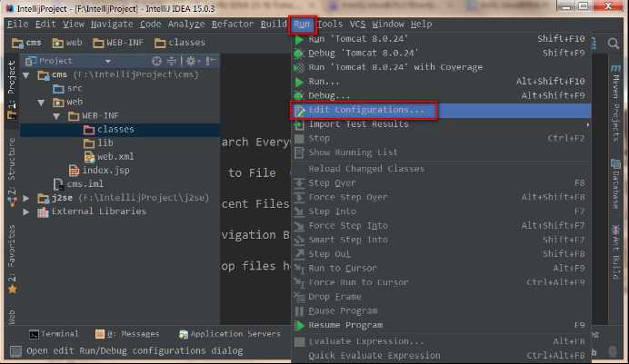Run 'Tomcat 8.0.24' from the menu
Image resolution: width=629 pixels, height=364 pixels.
point(441,39)
